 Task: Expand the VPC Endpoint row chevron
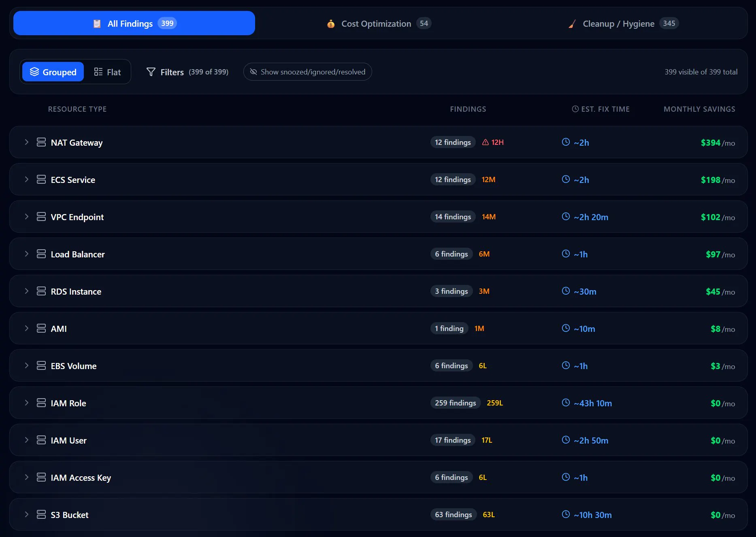click(27, 216)
